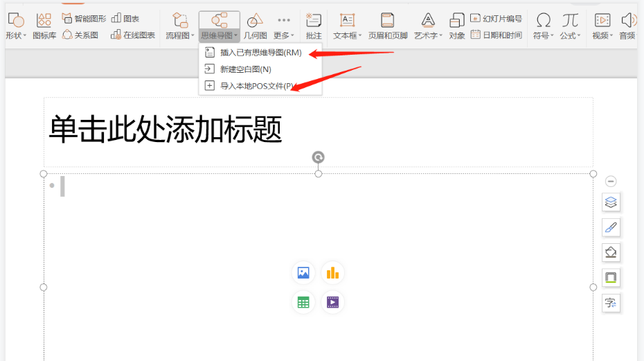Screen dimensions: 644x361
Task: Click the shape fill bucket icon
Action: [611, 252]
